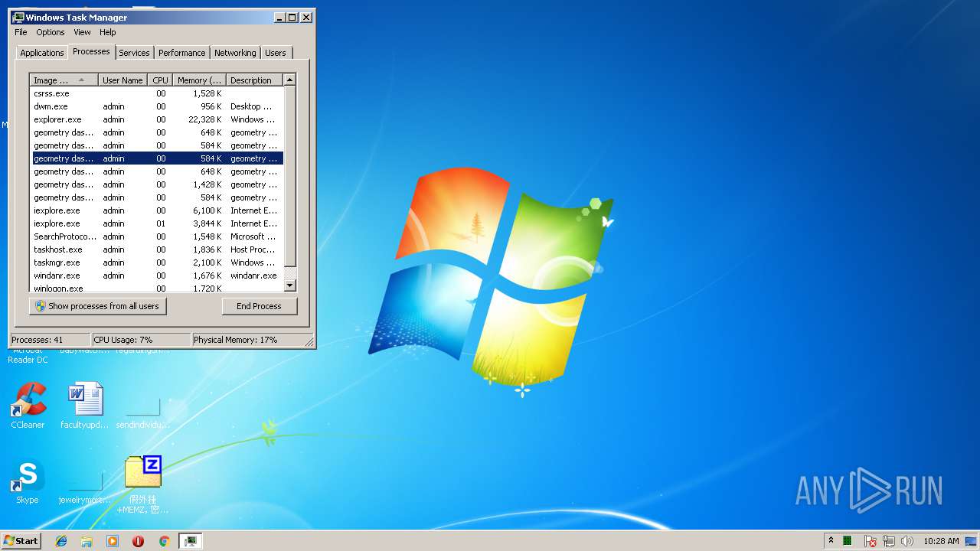
Task: Open the network tray icon
Action: 889,541
